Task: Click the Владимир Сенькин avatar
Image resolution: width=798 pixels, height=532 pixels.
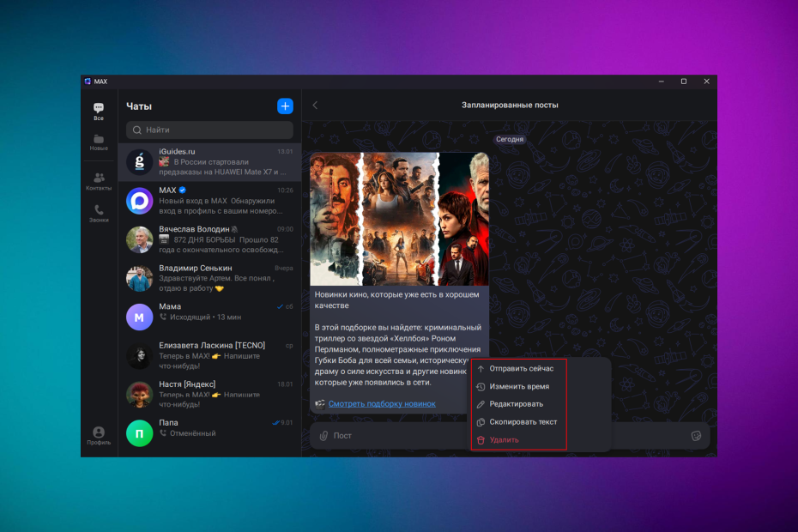Action: click(x=140, y=278)
